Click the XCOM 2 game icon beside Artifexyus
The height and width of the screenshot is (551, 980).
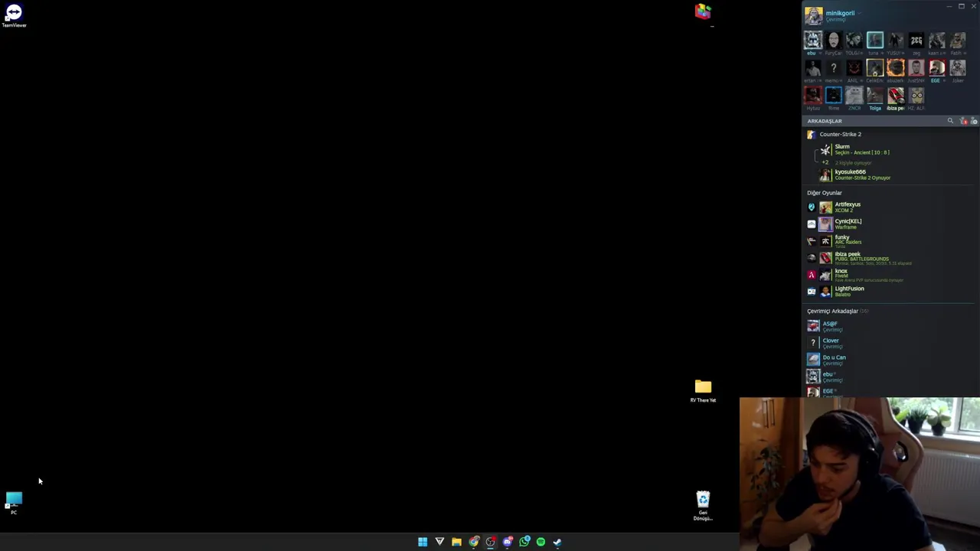[812, 207]
